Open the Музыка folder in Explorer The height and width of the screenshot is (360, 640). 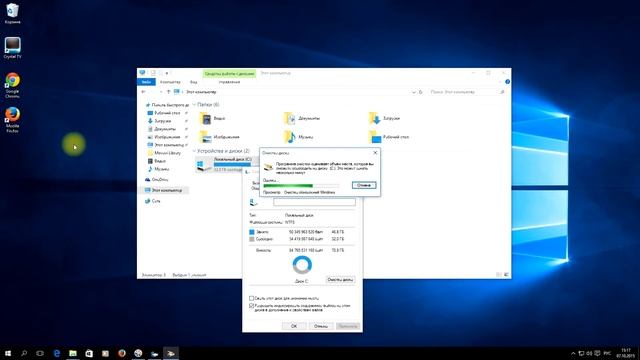[x=299, y=137]
